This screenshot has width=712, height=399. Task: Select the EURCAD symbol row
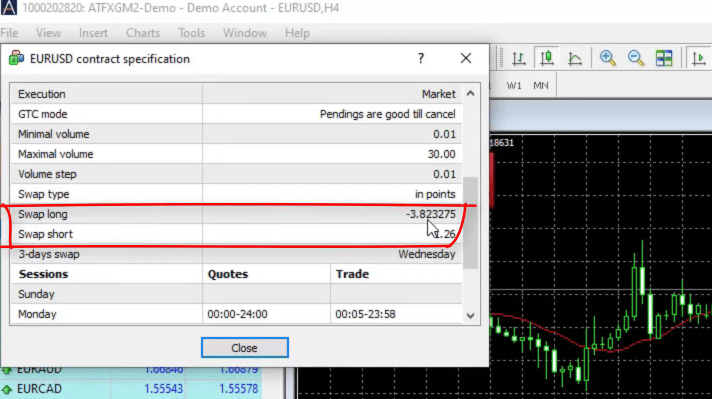point(131,389)
